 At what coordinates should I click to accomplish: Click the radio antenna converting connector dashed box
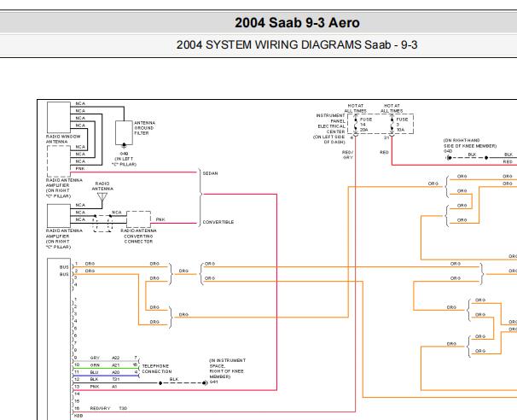coord(138,219)
